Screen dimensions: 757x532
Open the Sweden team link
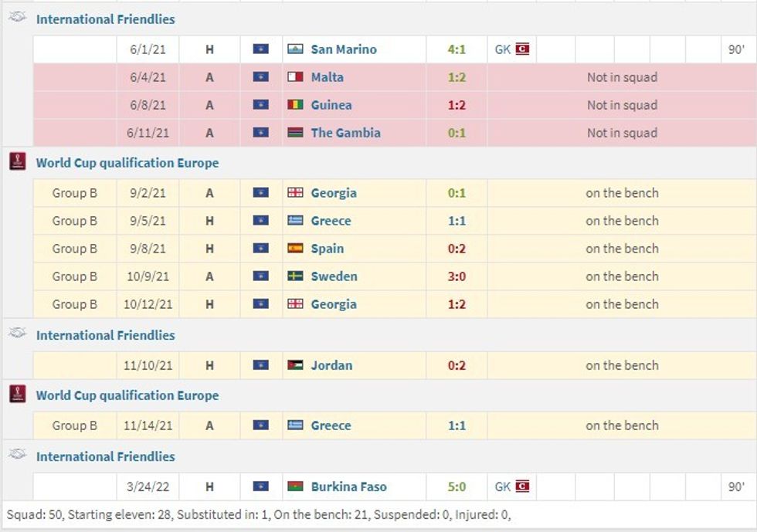point(334,276)
